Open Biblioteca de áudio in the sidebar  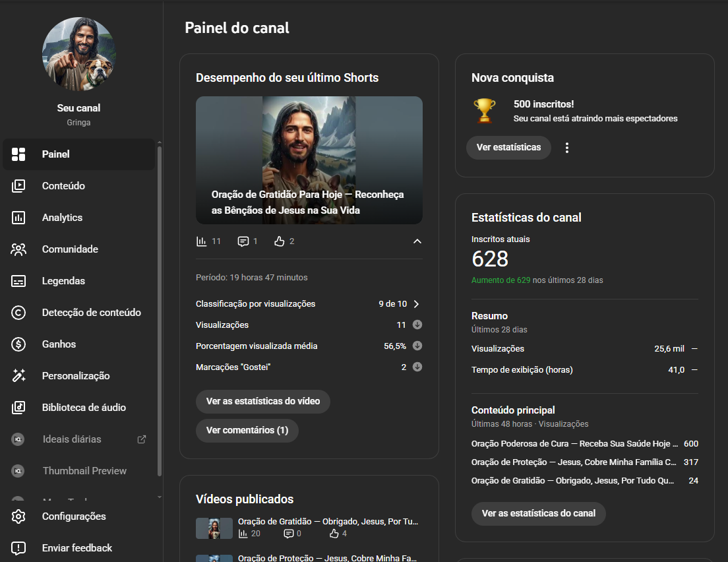click(x=79, y=408)
